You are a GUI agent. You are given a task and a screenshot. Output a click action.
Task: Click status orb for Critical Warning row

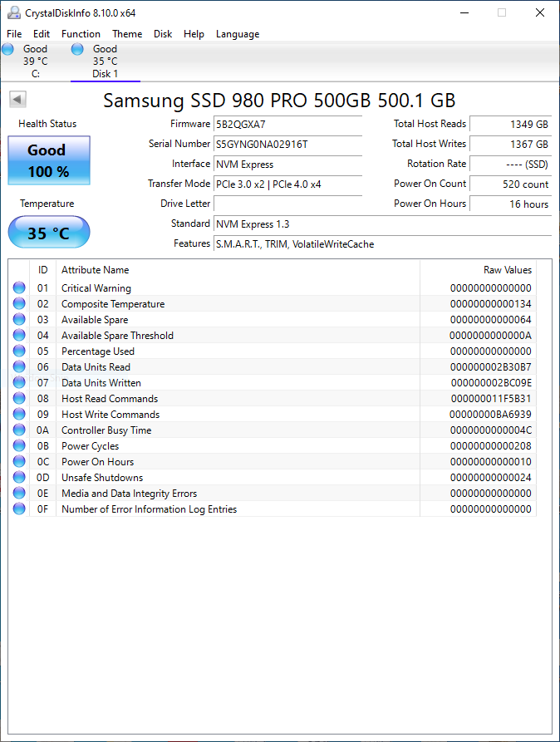coord(19,287)
